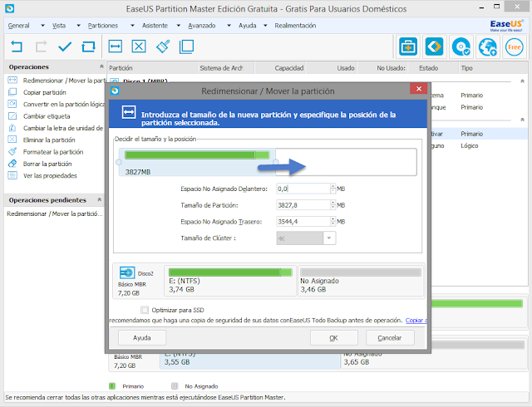Viewport: 532px width, 407px height.
Task: Open the Realimentación menu item
Action: [x=295, y=26]
